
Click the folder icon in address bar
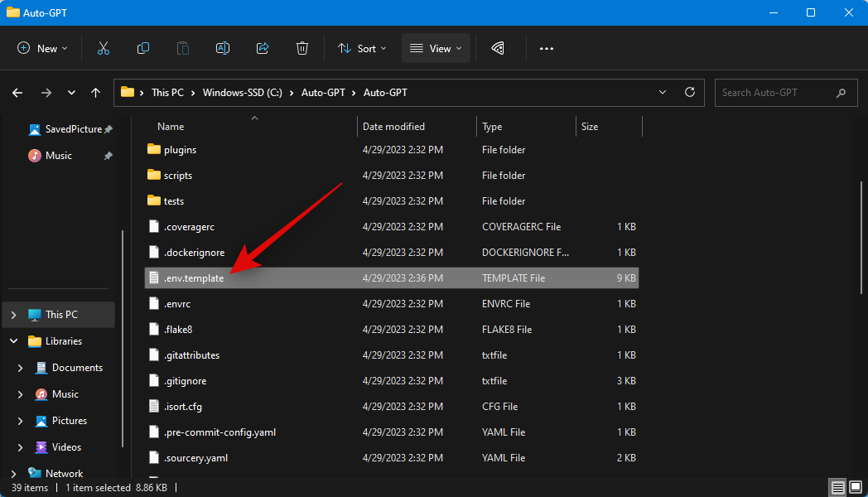coord(128,92)
